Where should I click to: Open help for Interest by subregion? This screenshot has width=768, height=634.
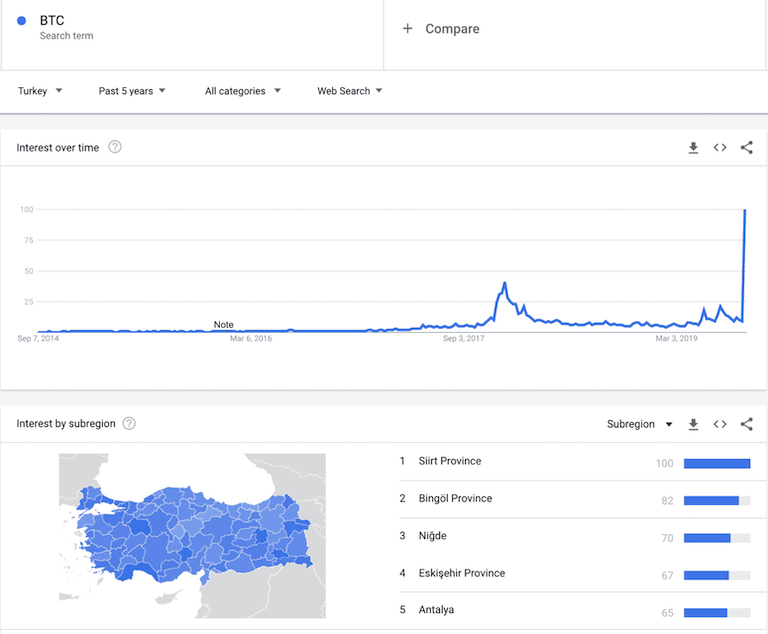(x=129, y=423)
